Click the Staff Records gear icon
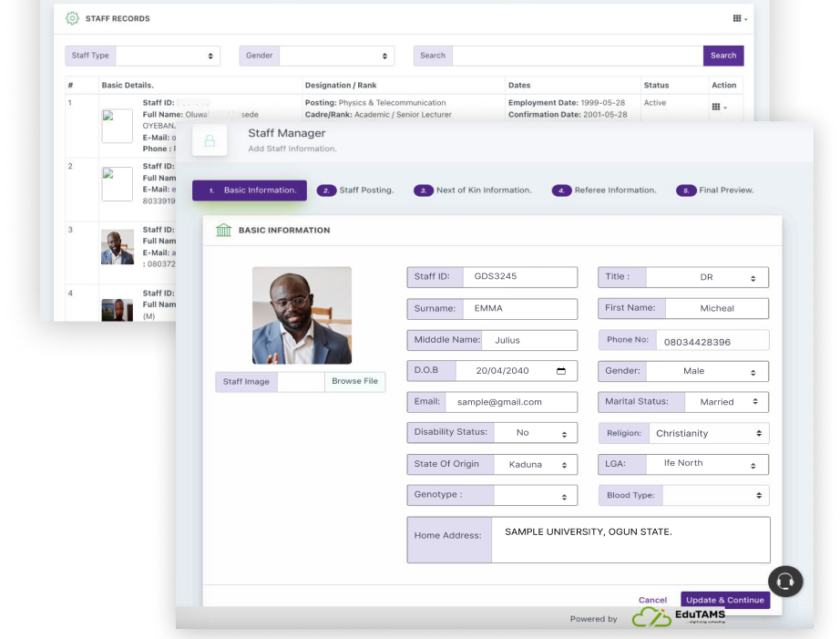Image resolution: width=840 pixels, height=639 pixels. [72, 18]
